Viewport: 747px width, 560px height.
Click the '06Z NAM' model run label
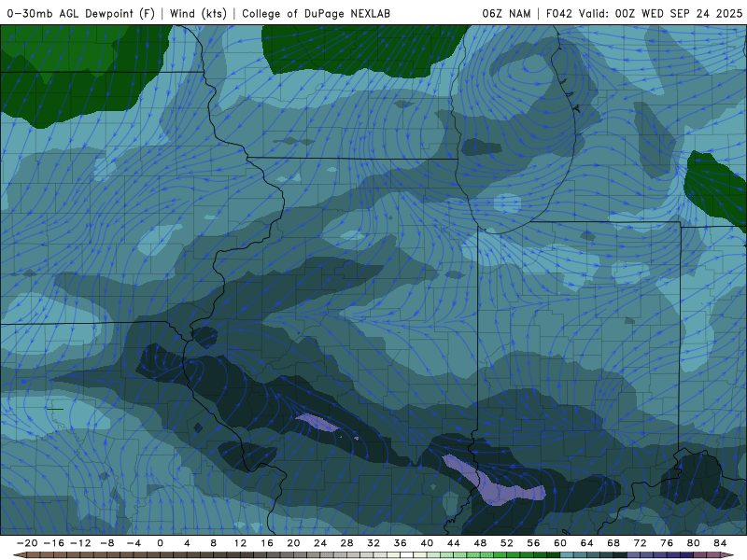[x=506, y=13]
